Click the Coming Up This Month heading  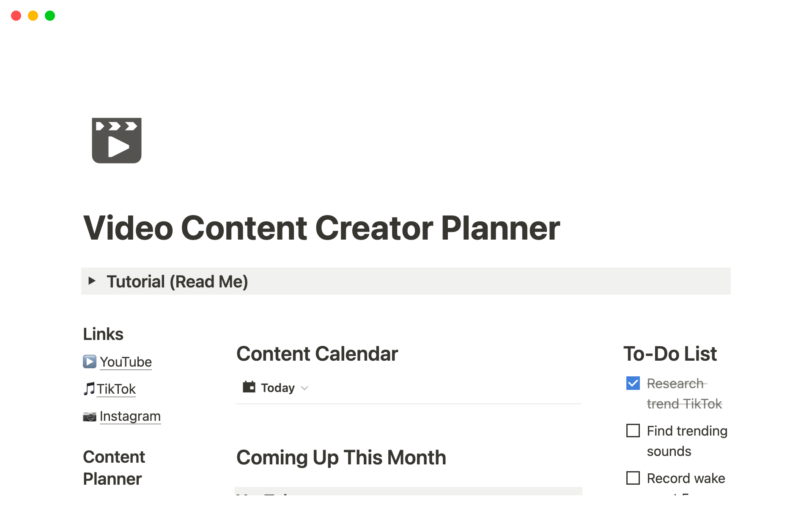[x=341, y=458]
